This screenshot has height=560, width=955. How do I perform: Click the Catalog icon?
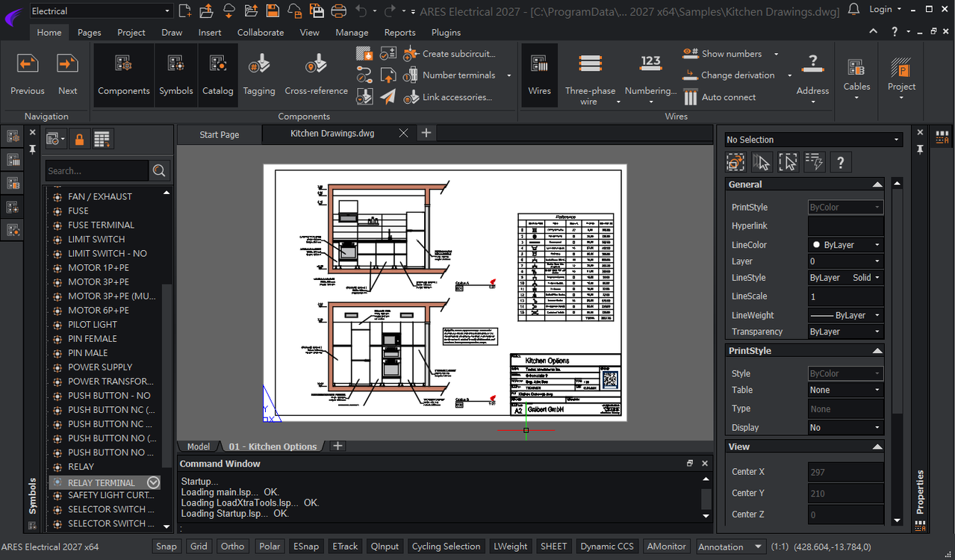click(218, 75)
